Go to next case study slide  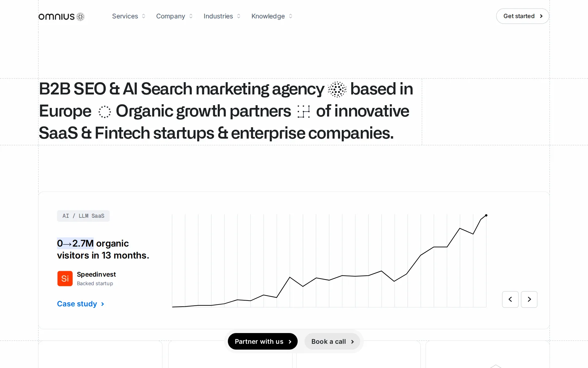coord(529,299)
